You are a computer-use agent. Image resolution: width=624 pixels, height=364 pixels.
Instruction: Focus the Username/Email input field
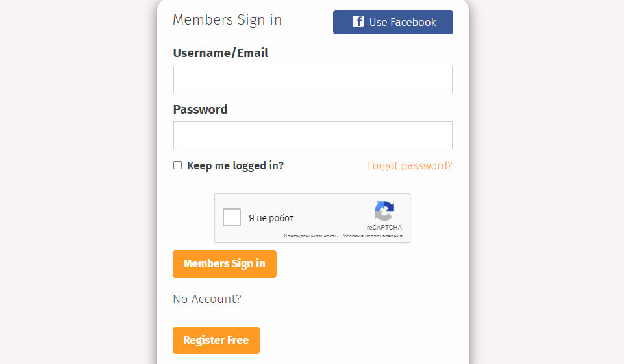tap(312, 79)
